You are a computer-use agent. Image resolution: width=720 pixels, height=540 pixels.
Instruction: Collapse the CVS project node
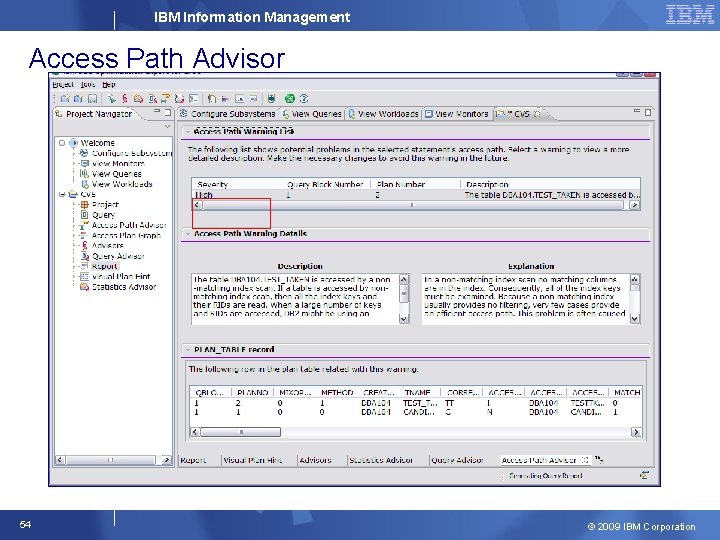[x=62, y=194]
